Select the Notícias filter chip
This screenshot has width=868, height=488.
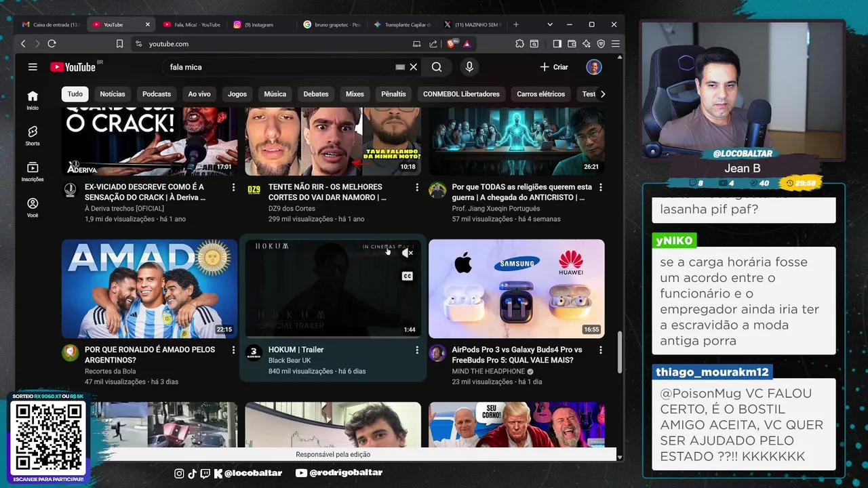113,94
